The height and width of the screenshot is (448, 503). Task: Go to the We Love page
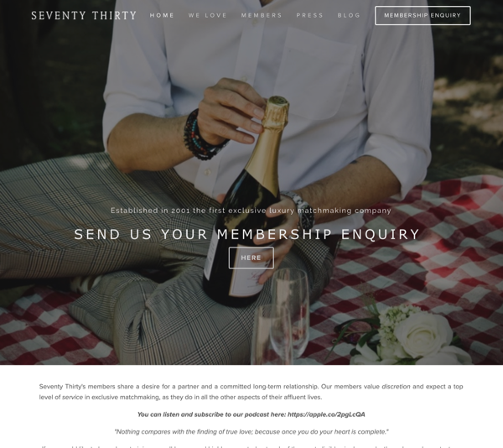pos(207,15)
